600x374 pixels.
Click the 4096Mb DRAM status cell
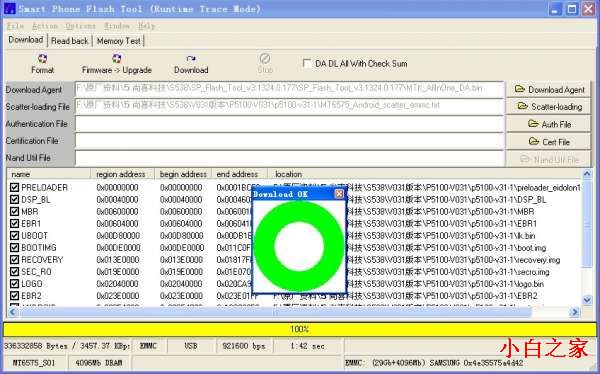click(99, 363)
